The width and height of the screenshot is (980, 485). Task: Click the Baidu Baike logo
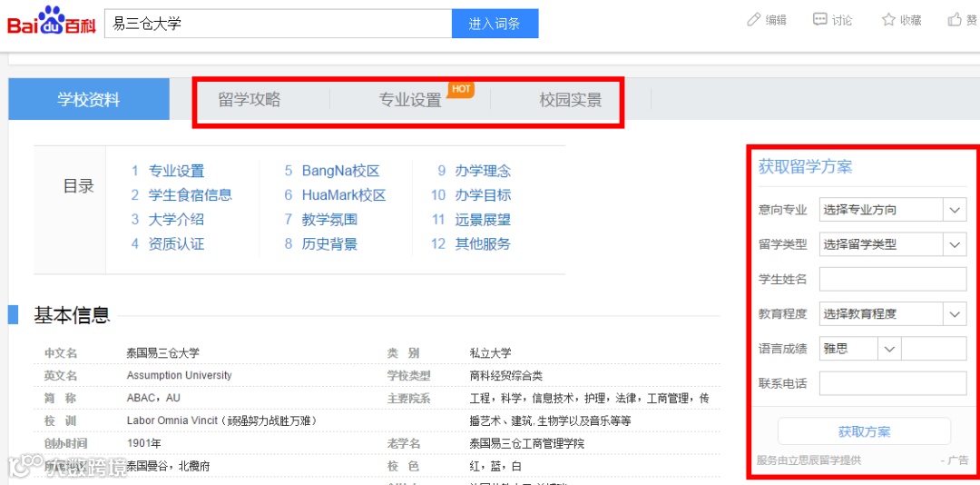(x=51, y=23)
